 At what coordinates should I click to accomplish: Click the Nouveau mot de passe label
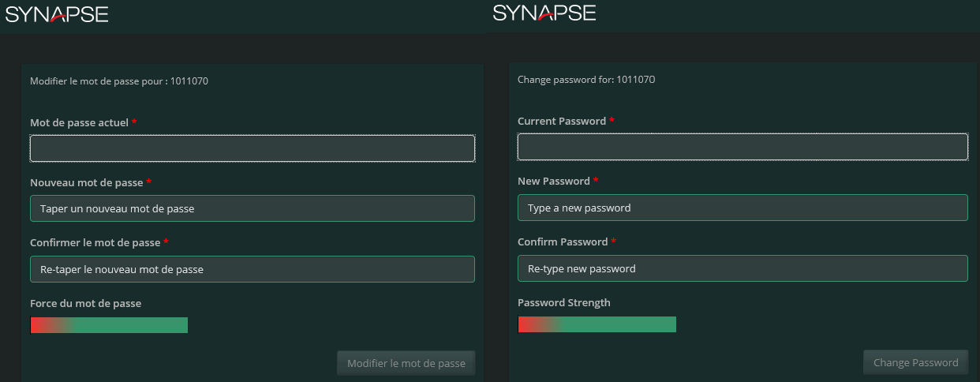(x=87, y=182)
